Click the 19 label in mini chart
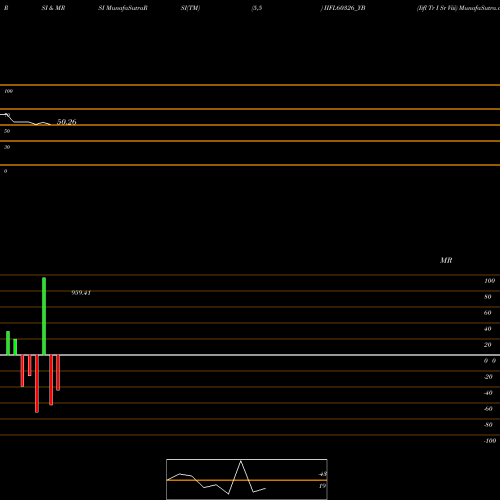Image resolution: width=500 pixels, height=500 pixels. [322, 486]
